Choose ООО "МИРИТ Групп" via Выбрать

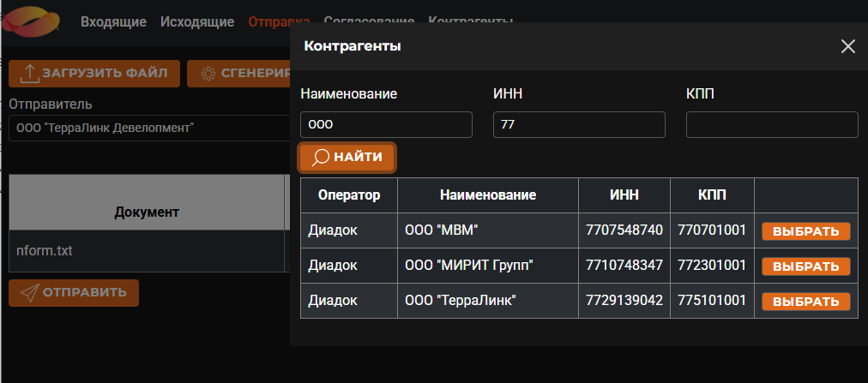(x=806, y=266)
